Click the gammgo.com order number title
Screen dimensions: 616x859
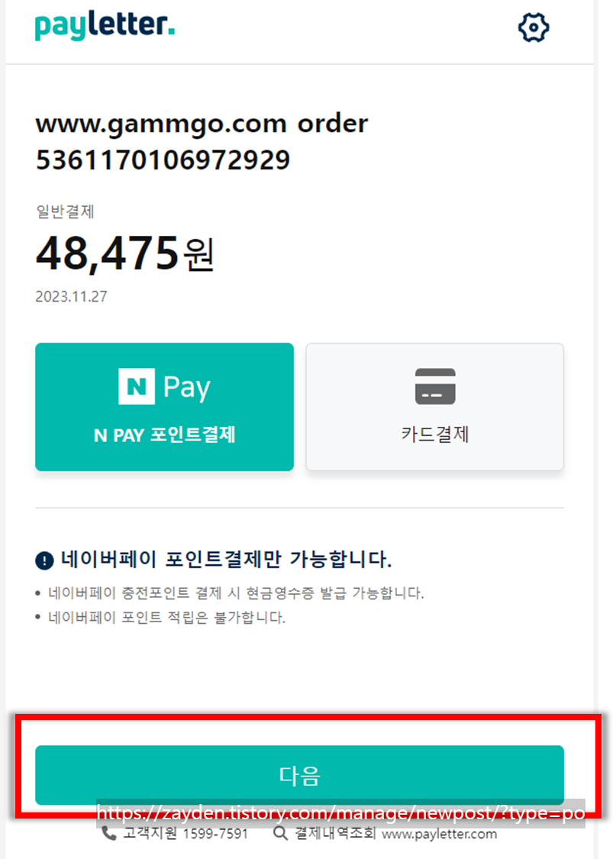[x=202, y=142]
